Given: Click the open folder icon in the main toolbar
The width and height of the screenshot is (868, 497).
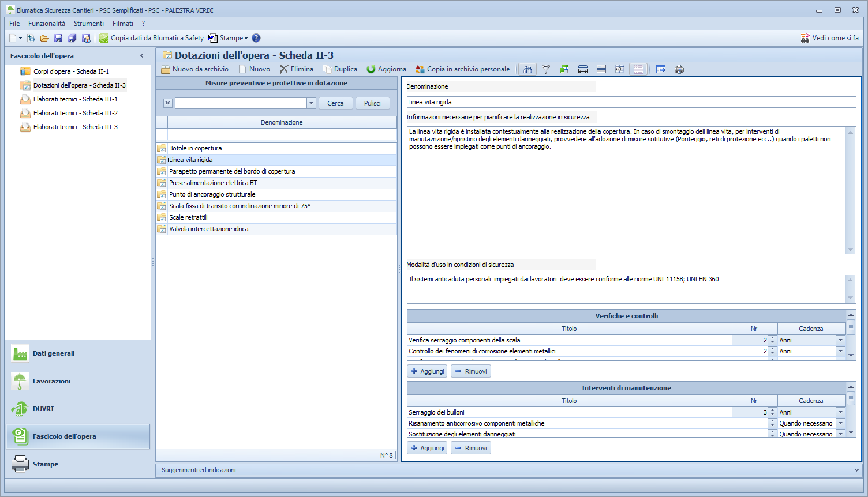Looking at the screenshot, I should pos(44,38).
